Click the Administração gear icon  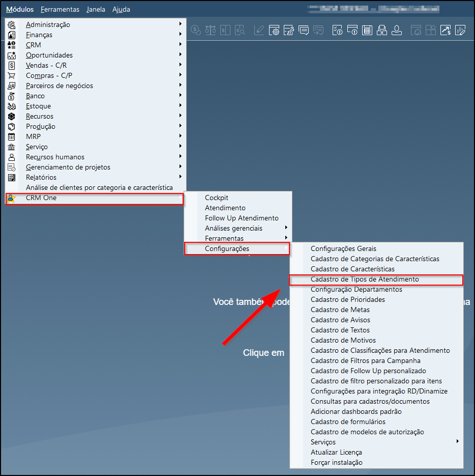coord(12,24)
